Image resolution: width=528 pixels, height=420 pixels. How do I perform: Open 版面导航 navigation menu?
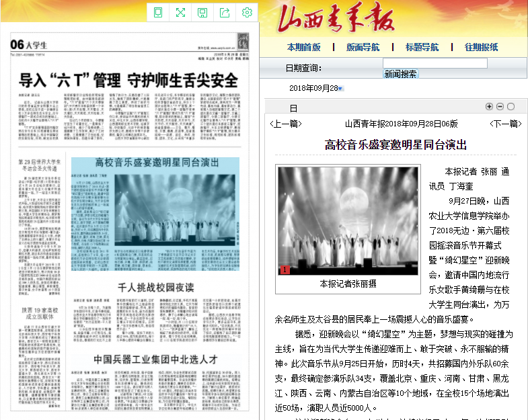[363, 47]
